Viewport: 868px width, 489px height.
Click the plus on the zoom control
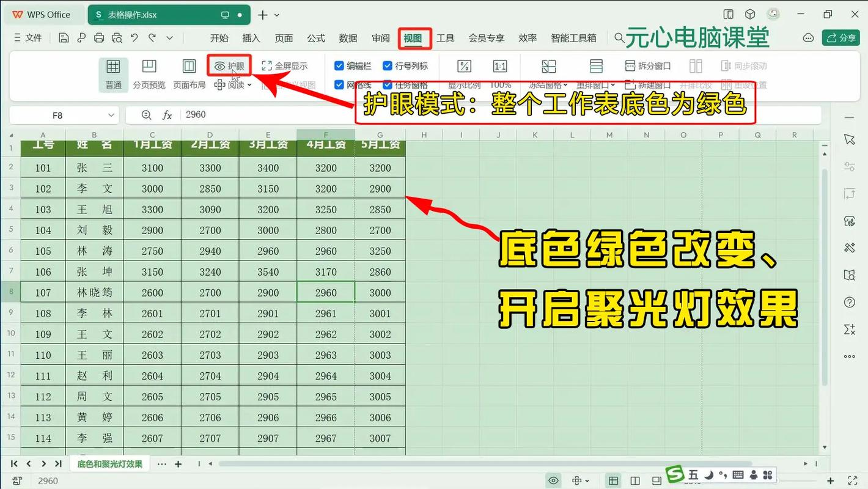(x=829, y=480)
